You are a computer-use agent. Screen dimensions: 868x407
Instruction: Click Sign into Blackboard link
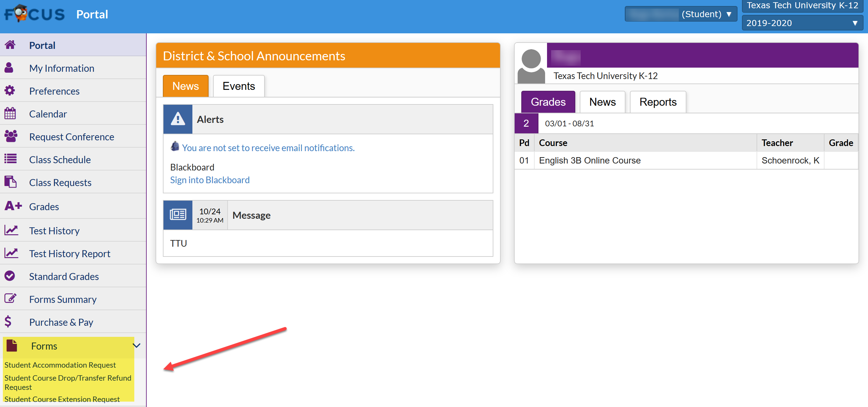tap(210, 180)
